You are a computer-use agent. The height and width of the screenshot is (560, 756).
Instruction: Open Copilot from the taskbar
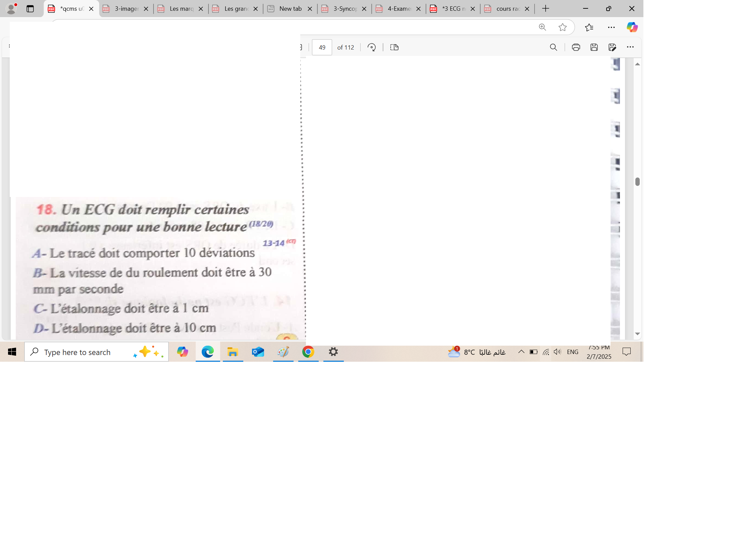point(183,352)
